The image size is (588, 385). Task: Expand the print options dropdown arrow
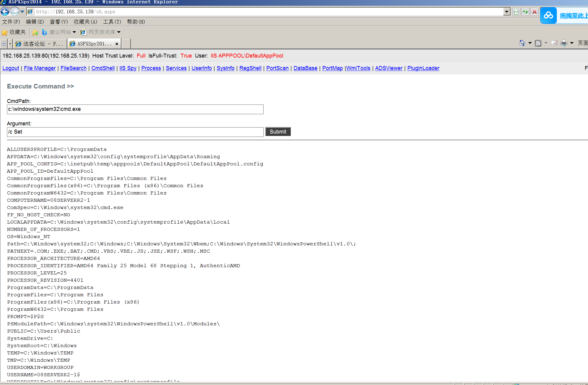572,43
